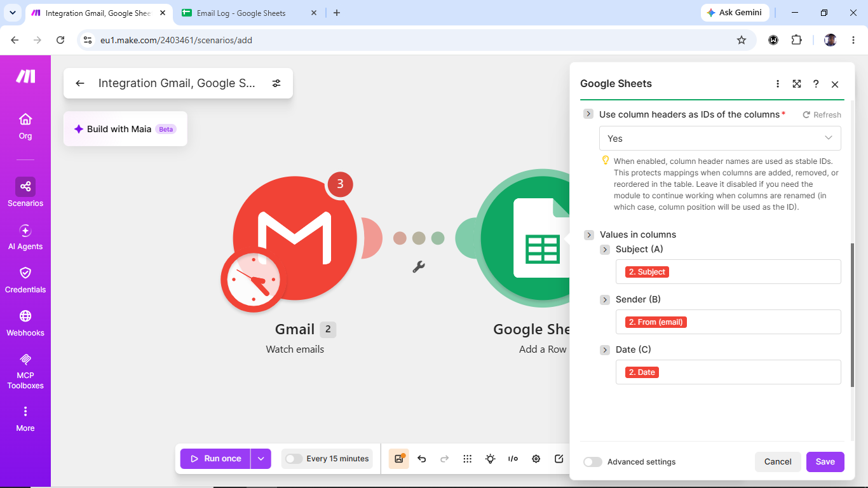
Task: Click the Date (C) input field
Action: (x=728, y=372)
